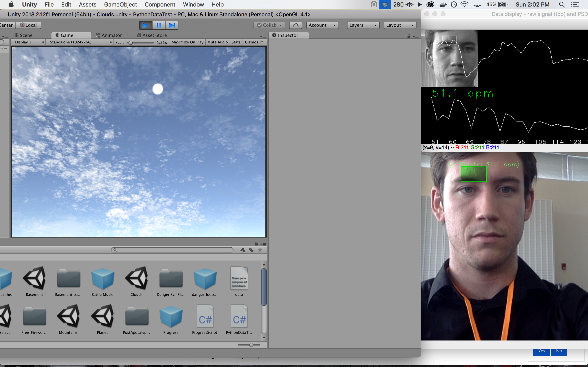
Task: Click the favorites star icon in Project search
Action: 260,250
